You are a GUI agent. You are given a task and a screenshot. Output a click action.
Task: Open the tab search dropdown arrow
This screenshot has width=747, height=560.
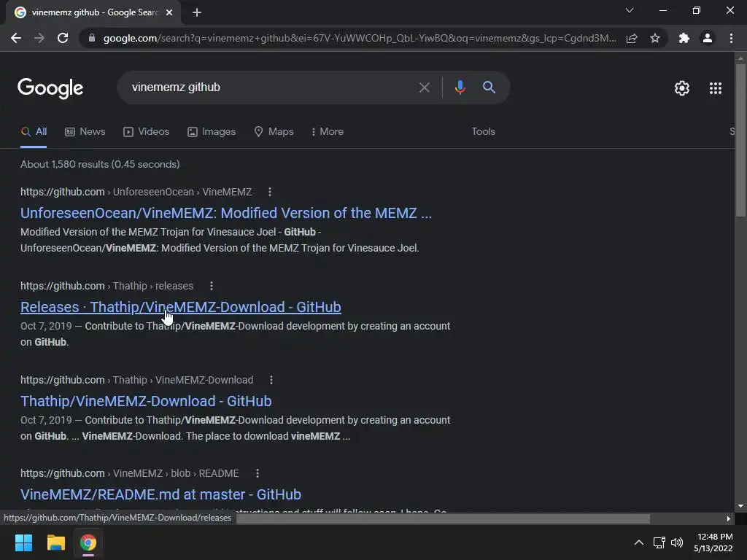click(630, 10)
